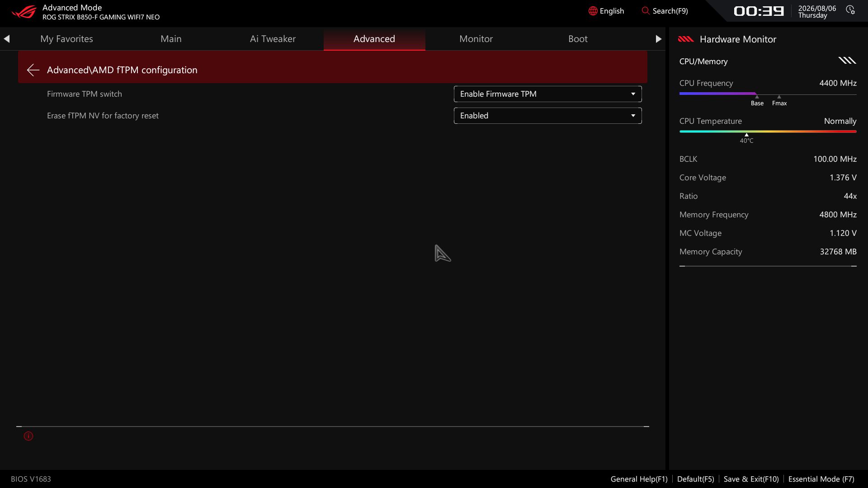
Task: Click the 4400 MHz CPU frequency value
Action: (x=838, y=83)
